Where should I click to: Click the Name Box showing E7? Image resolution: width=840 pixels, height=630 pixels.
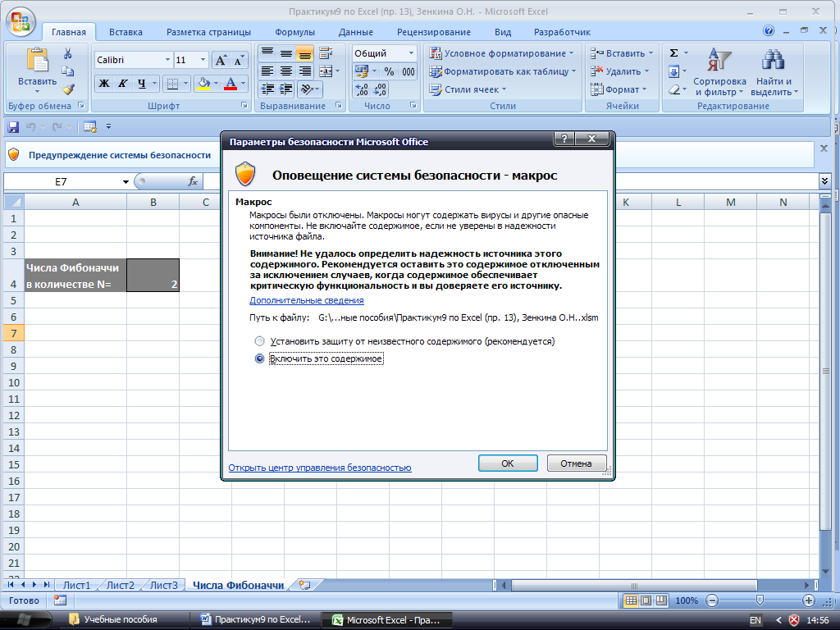[61, 181]
